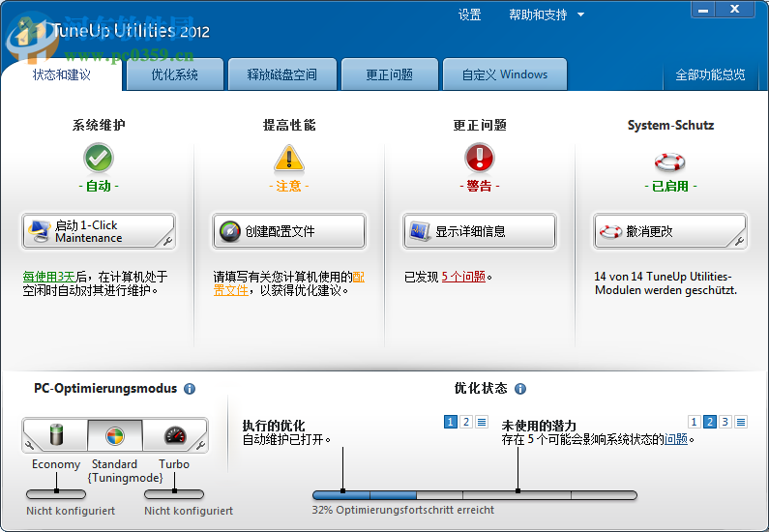
Task: Open the info icon next to 优化状态
Action: (520, 389)
